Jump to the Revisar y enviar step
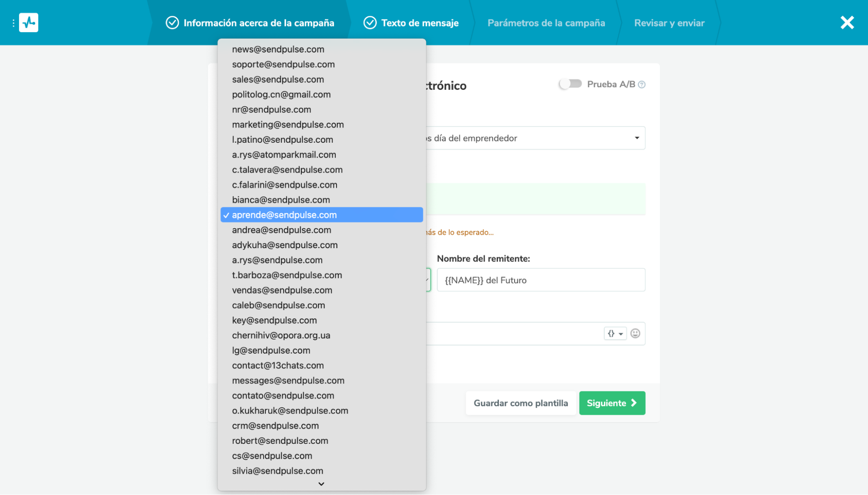The height and width of the screenshot is (495, 868). tap(669, 23)
